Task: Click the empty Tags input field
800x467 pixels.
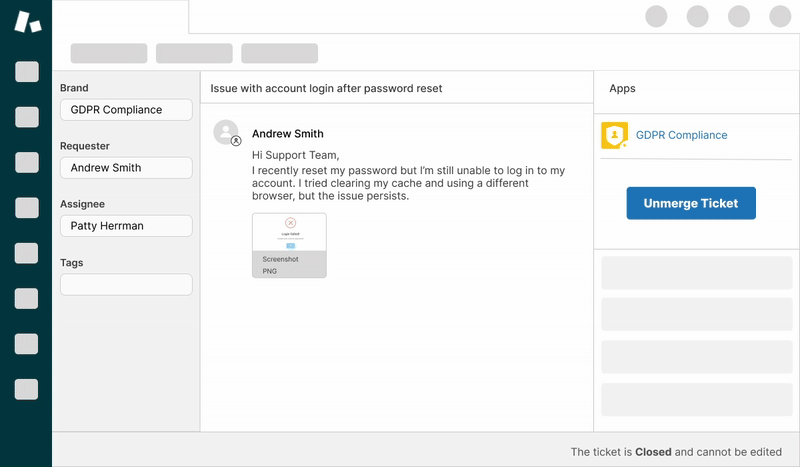Action: point(126,285)
